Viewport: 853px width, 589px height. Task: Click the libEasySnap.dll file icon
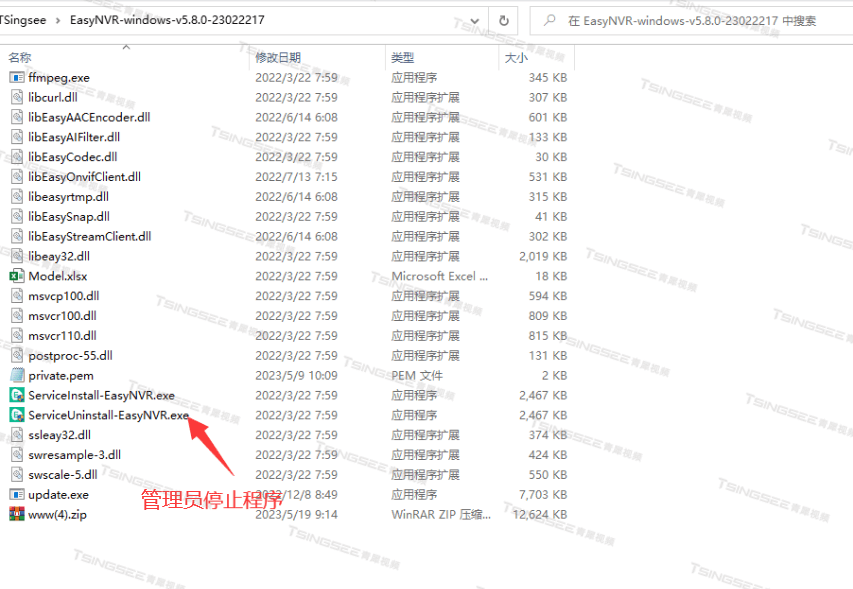pyautogui.click(x=17, y=216)
